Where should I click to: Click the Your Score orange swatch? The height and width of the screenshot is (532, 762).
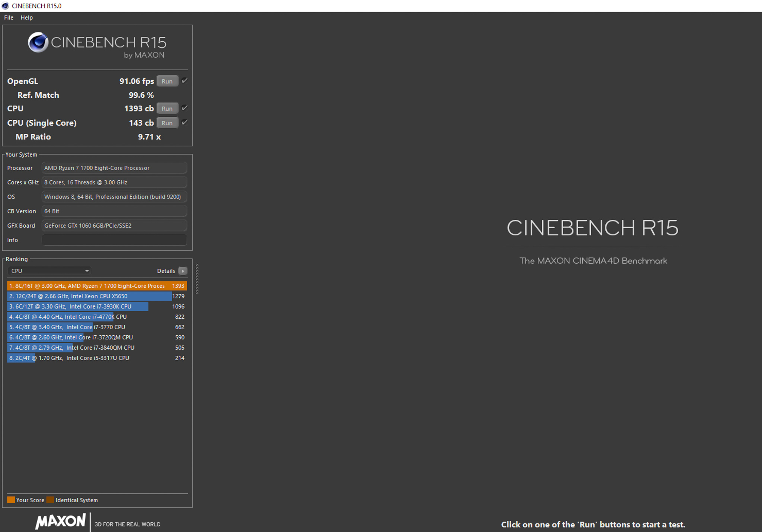pos(11,500)
